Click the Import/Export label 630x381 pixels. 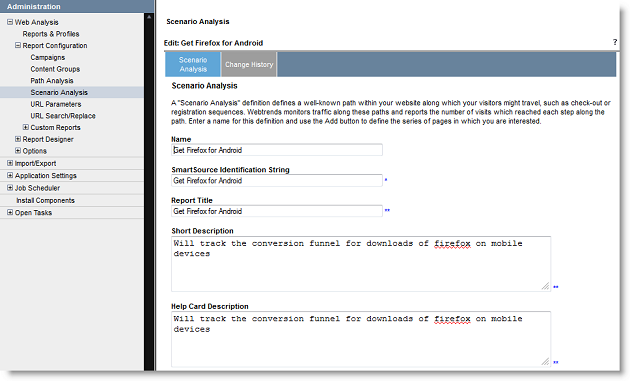[35, 163]
